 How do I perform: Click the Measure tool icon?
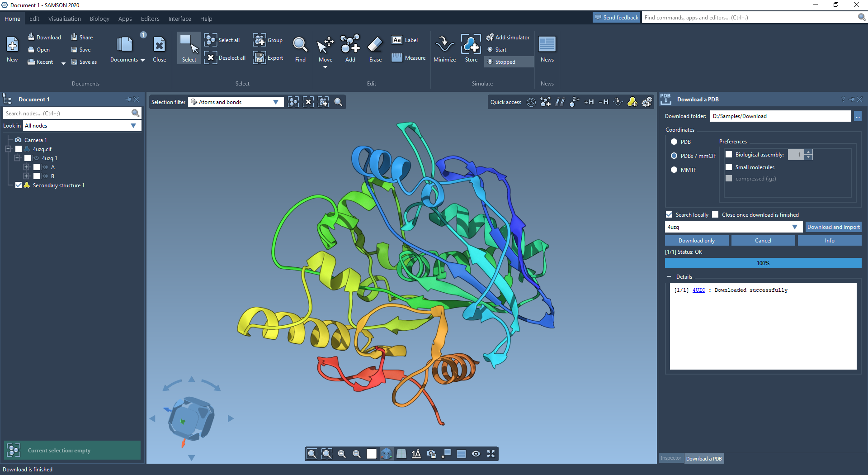[x=396, y=57]
